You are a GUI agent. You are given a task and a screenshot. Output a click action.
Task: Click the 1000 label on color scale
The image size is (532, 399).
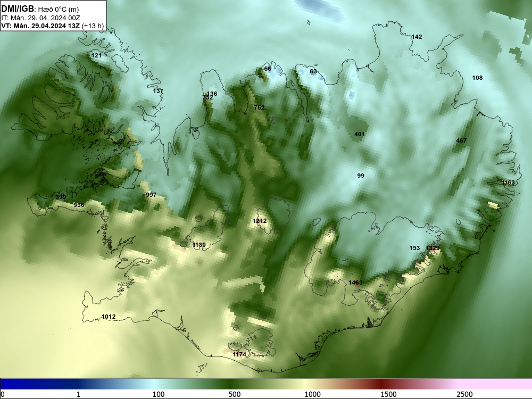312,394
